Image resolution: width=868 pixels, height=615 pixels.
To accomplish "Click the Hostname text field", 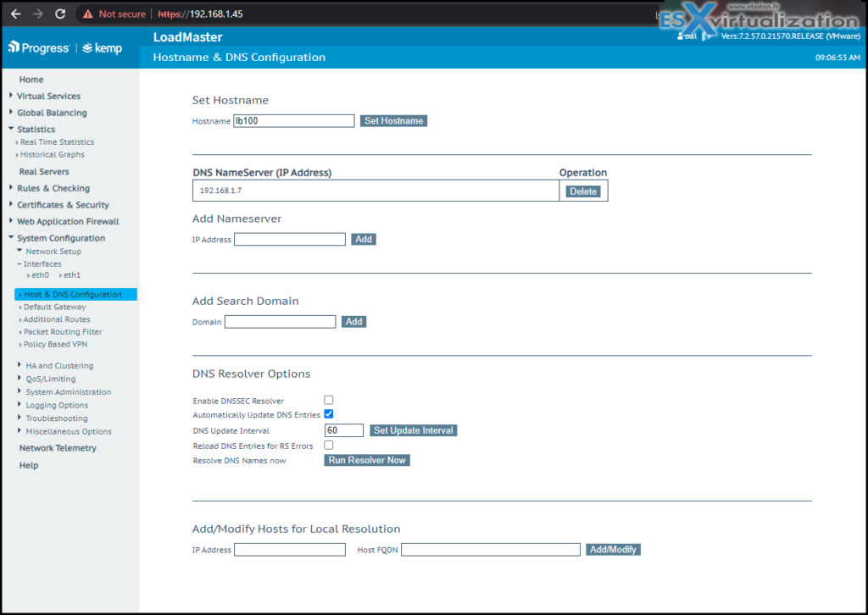I will [x=293, y=121].
